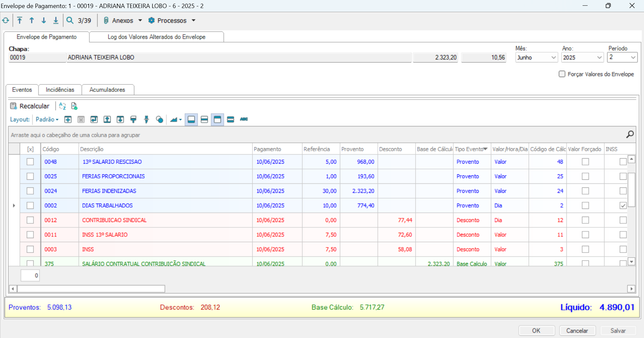
Task: Click the return-arrow layout icon
Action: pos(94,119)
